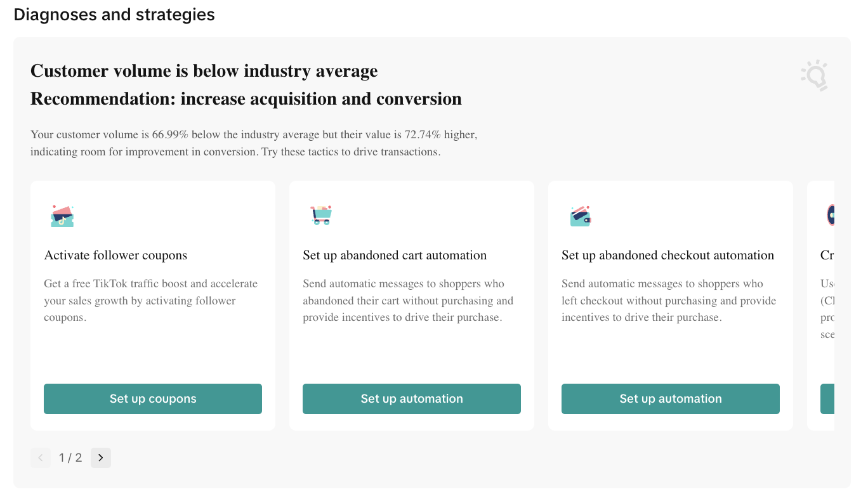Click the previous page arrow

click(x=41, y=458)
